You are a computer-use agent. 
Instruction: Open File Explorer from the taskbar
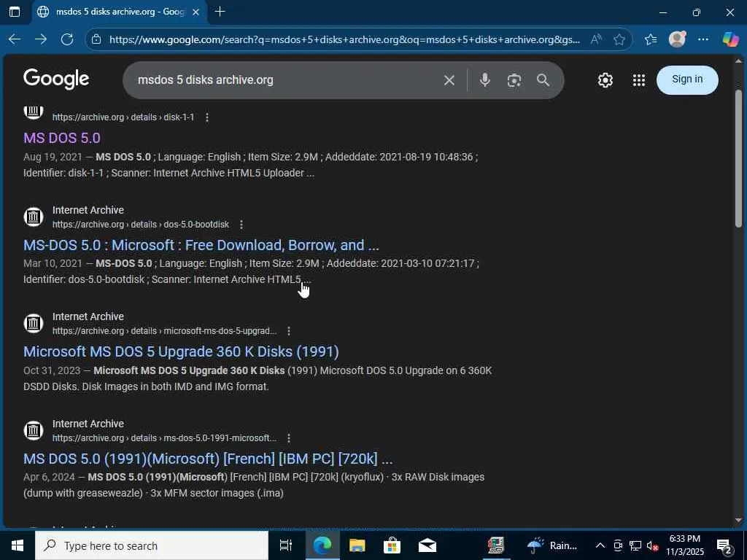357,545
